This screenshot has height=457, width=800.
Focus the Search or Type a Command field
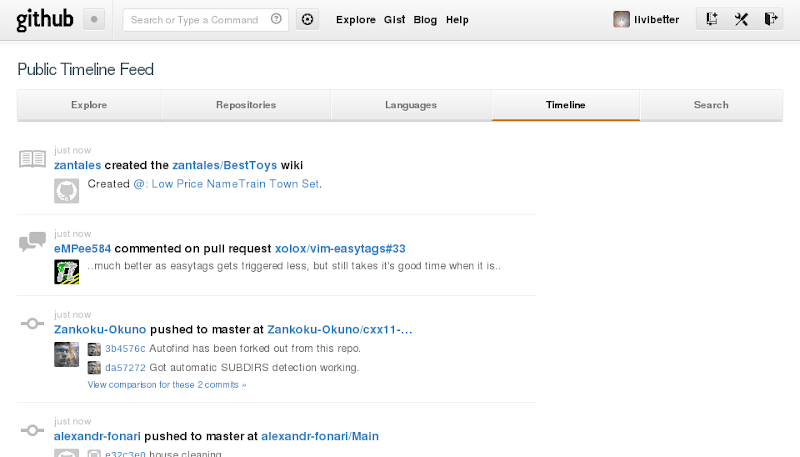click(205, 19)
